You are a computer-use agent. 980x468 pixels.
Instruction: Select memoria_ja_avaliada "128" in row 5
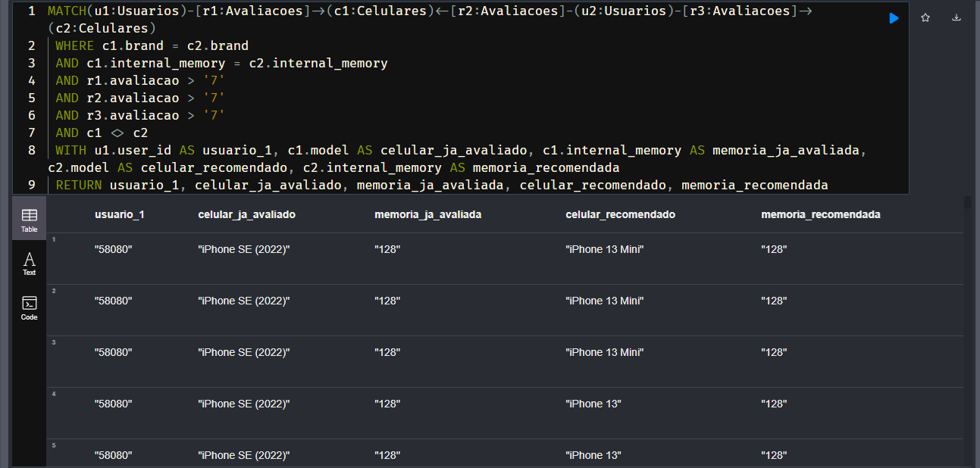[x=387, y=455]
